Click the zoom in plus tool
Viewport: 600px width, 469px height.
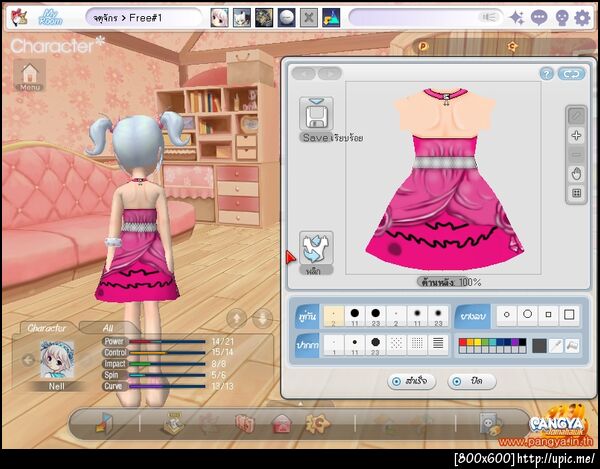576,135
